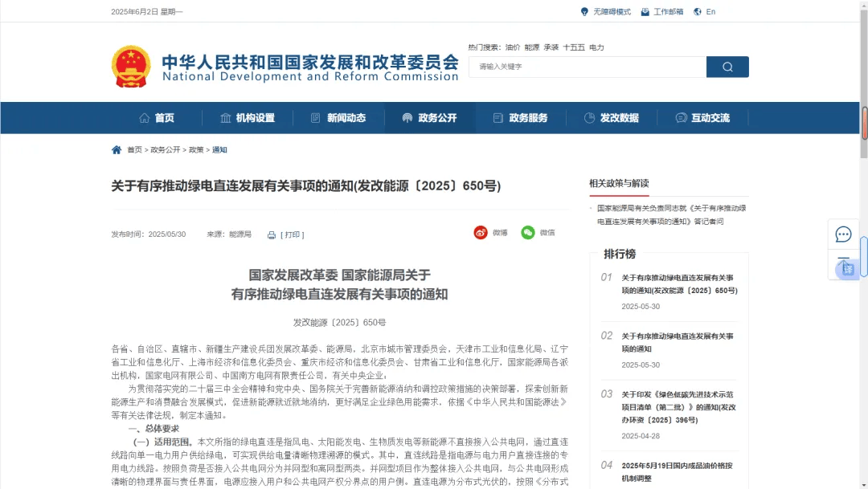
Task: Open the chat bubble floating icon
Action: pyautogui.click(x=843, y=234)
